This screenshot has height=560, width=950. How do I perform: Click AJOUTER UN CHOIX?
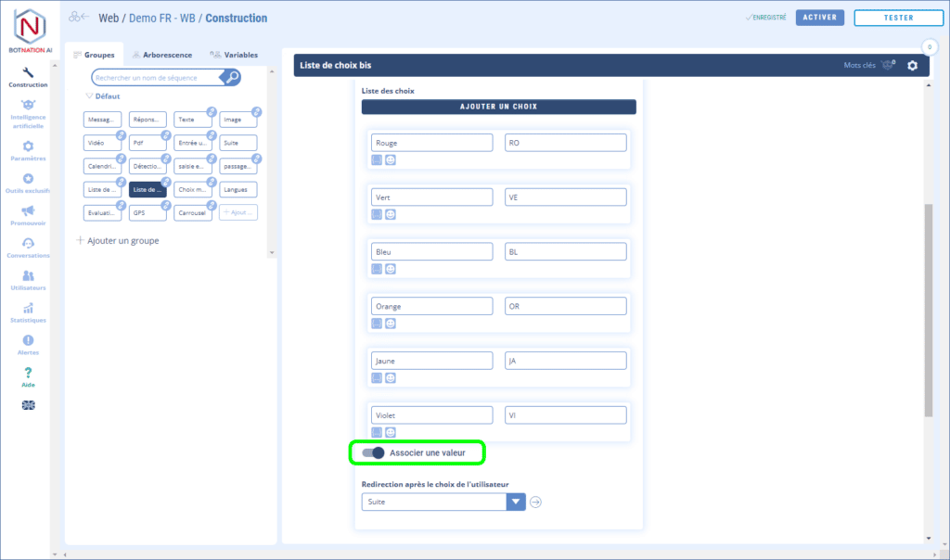(x=498, y=107)
